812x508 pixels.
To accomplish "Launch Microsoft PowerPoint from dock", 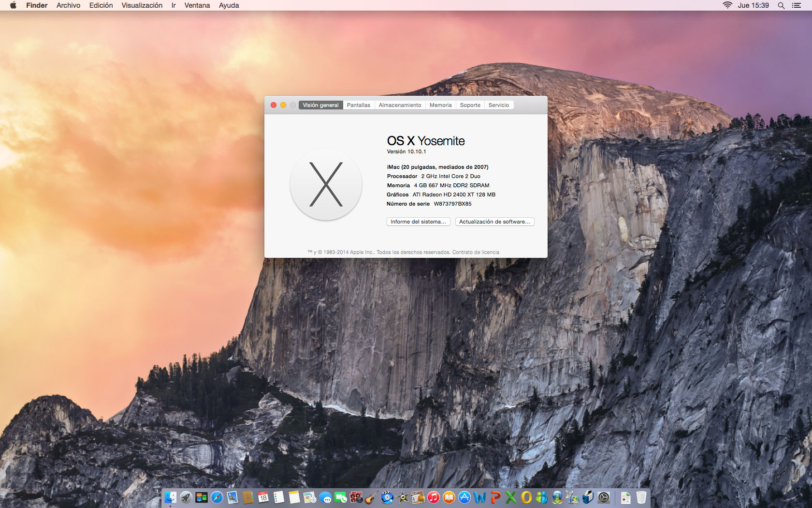I will [495, 497].
